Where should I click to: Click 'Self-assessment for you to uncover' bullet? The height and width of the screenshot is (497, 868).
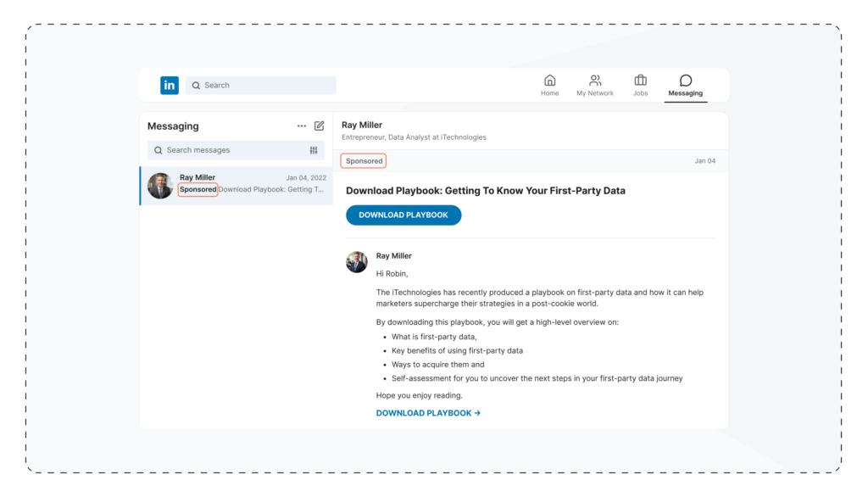point(537,378)
